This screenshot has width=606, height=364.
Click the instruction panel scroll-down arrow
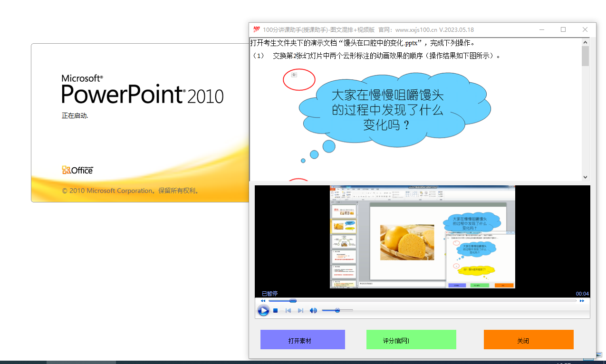pos(585,177)
